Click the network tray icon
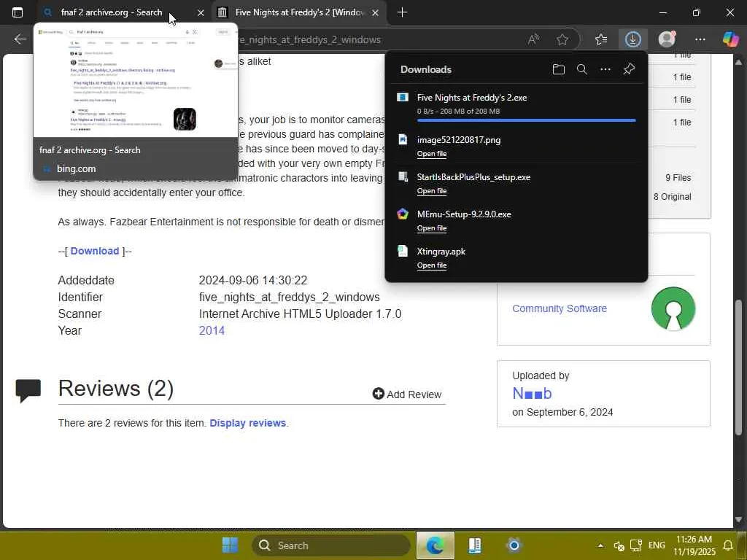Viewport: 747px width, 560px height. 636,545
